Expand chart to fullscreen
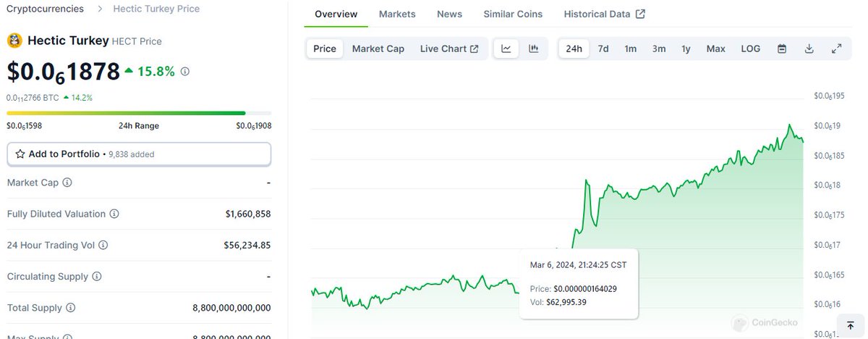Viewport: 868px width, 339px height. coord(837,49)
